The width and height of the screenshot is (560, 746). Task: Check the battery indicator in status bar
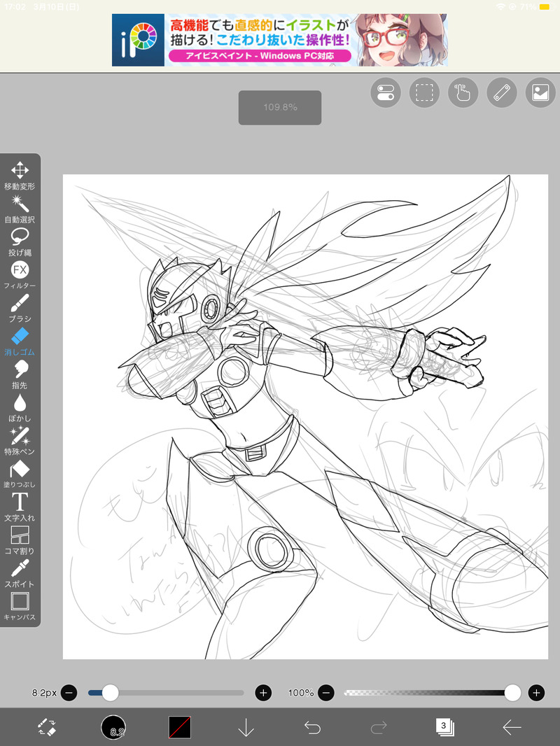(545, 7)
